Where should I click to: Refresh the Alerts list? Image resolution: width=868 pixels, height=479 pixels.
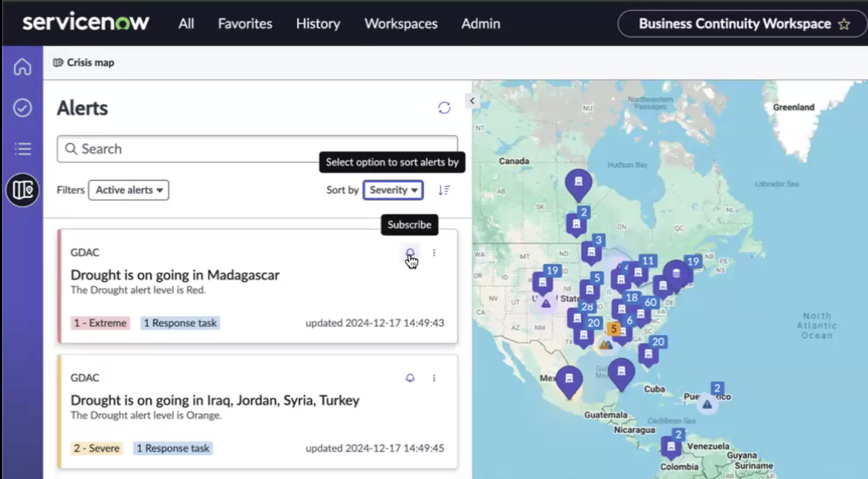tap(444, 108)
